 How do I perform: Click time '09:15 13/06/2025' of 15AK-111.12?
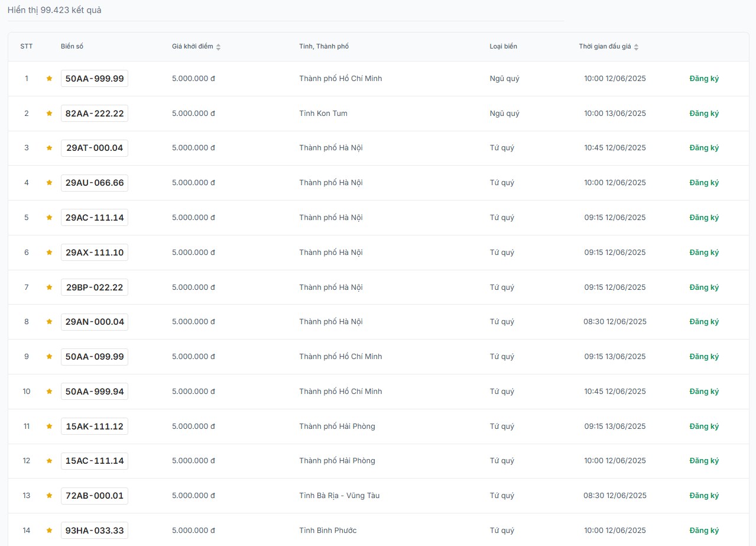tap(615, 427)
